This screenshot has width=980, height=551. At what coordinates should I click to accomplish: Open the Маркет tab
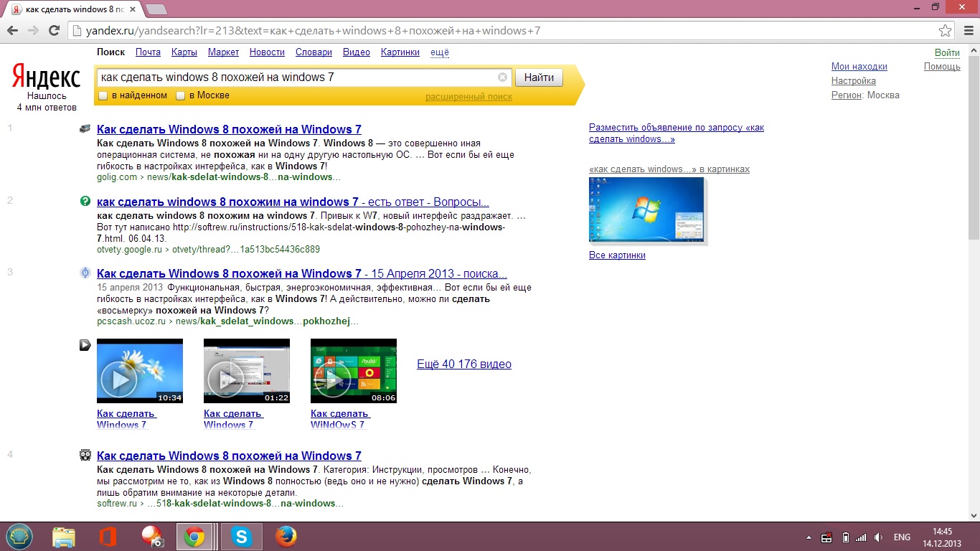(223, 52)
